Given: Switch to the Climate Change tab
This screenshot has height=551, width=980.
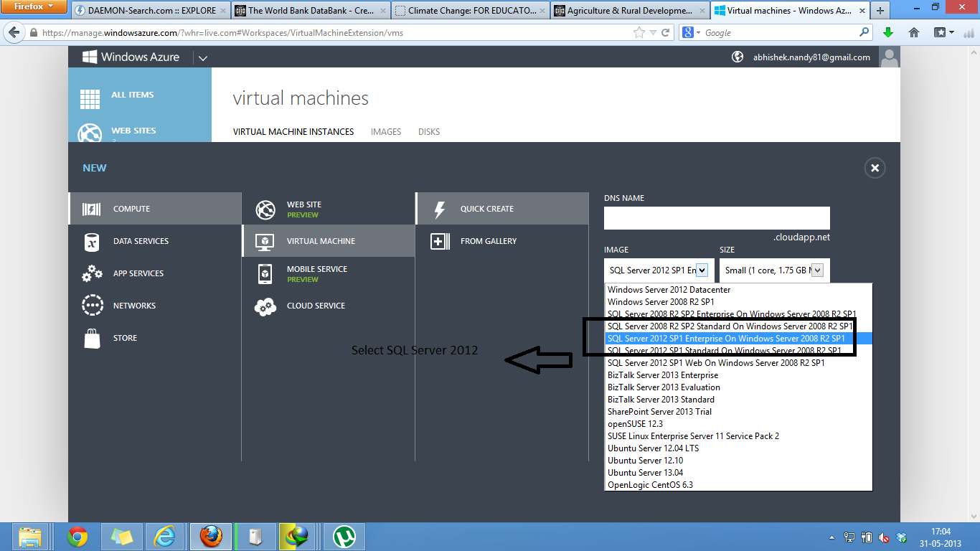Looking at the screenshot, I should coord(471,11).
